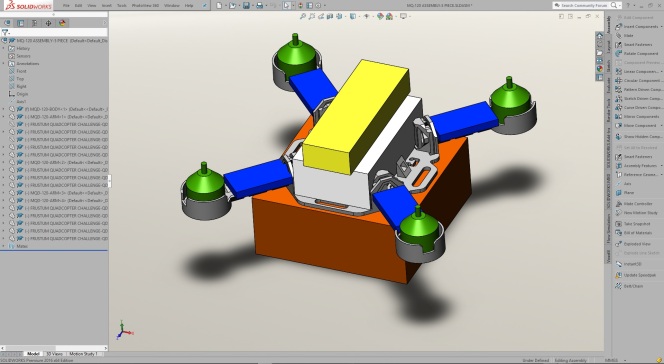Open DimXpertManager tab
Image resolution: width=664 pixels, height=364 pixels.
(48, 23)
